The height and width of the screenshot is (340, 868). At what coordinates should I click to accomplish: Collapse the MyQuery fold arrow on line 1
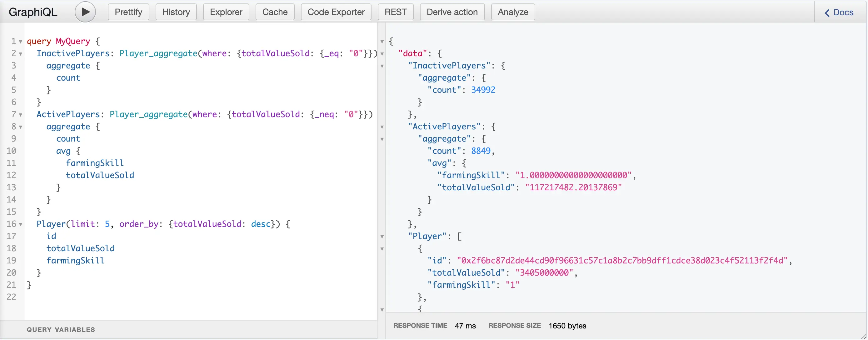(20, 42)
